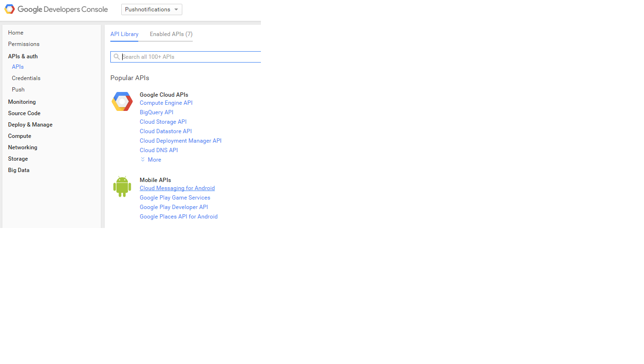
Task: Open Cloud DNS API link
Action: (159, 150)
